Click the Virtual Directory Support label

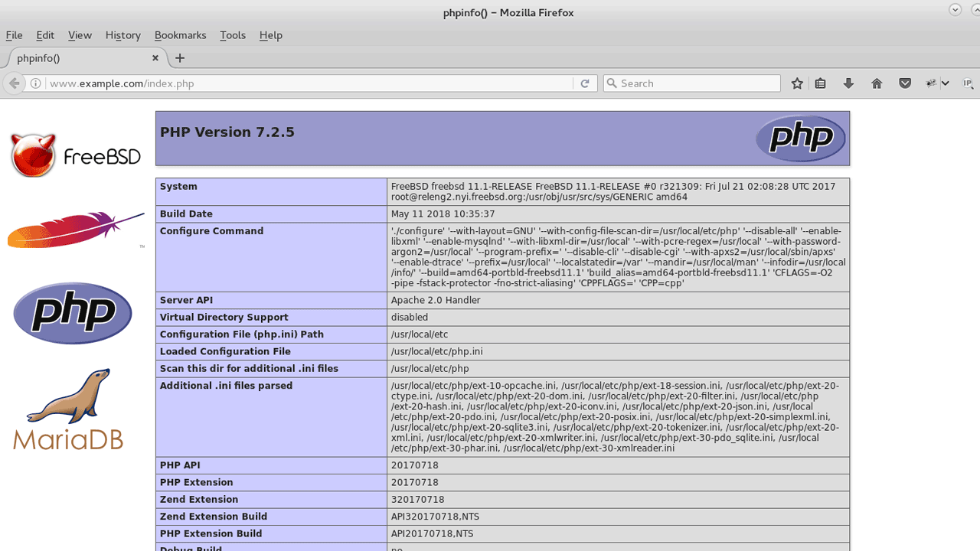[x=224, y=317]
